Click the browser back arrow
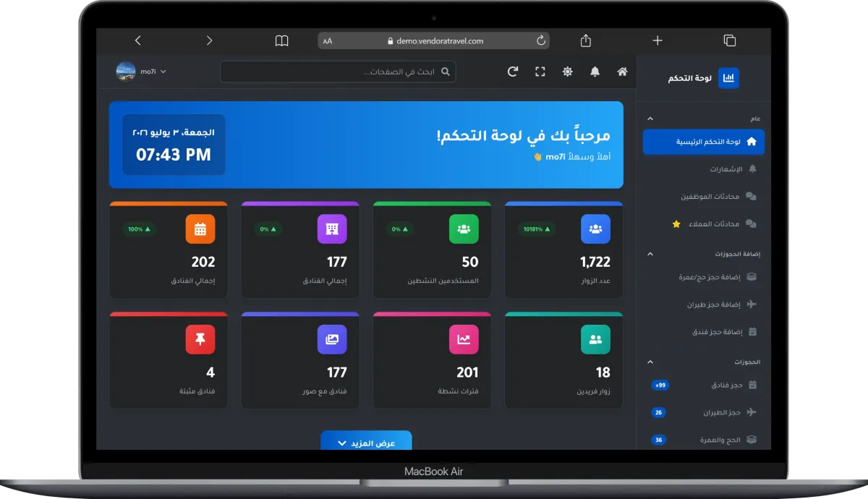 click(138, 40)
